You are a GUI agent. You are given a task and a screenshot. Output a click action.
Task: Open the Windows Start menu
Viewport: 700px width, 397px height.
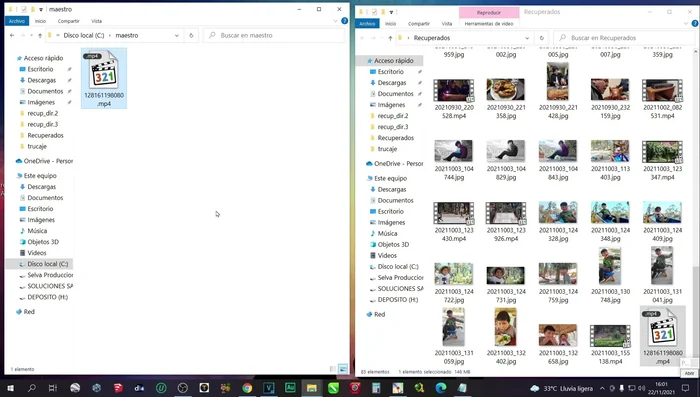(10, 388)
